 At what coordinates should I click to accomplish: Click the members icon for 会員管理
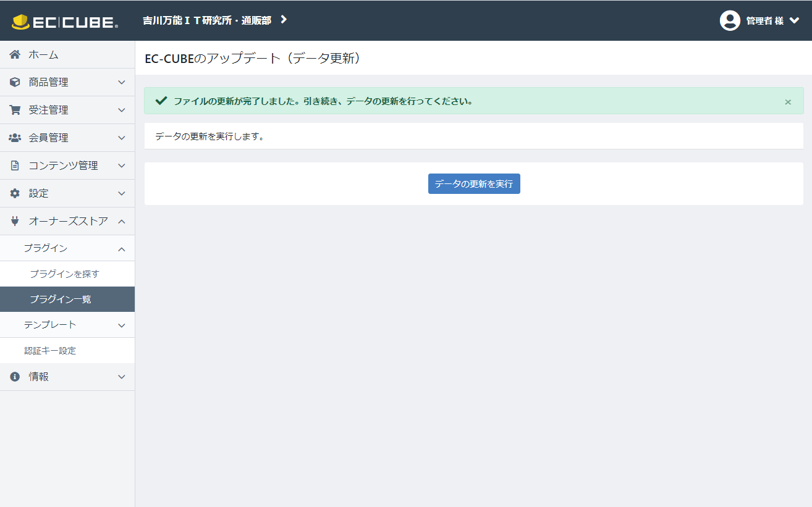[15, 138]
